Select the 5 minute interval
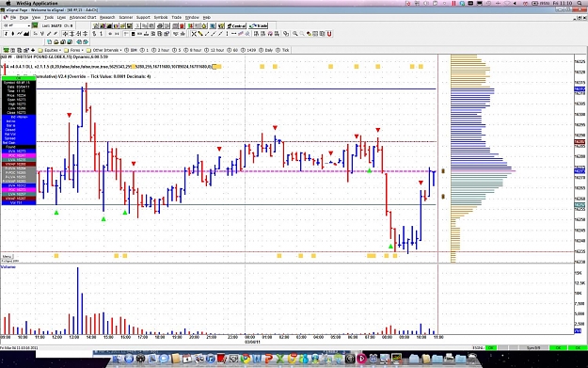Viewport: 588px width, 368px height. point(177,50)
